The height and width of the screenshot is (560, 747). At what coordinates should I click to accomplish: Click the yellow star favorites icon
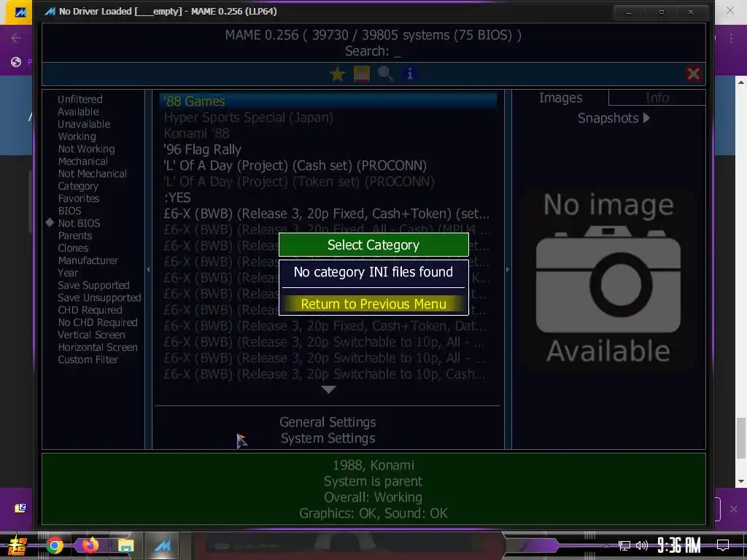click(x=337, y=74)
